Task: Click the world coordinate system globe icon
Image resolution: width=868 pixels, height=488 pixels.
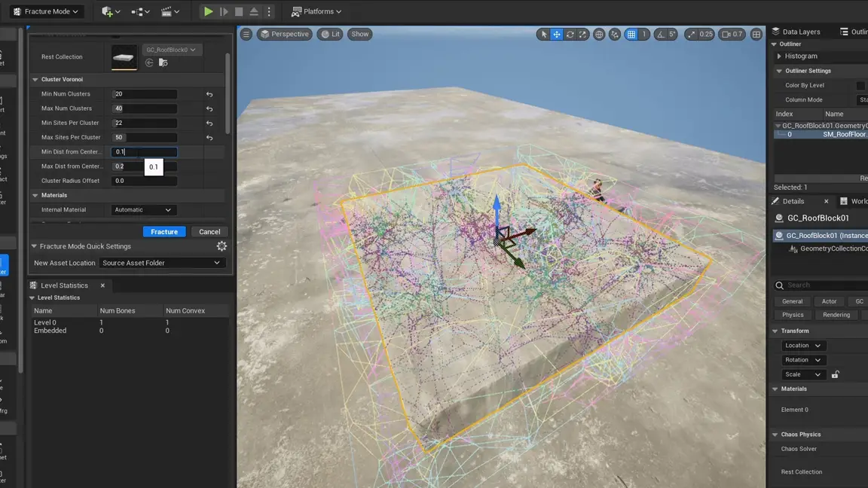Action: [x=599, y=35]
